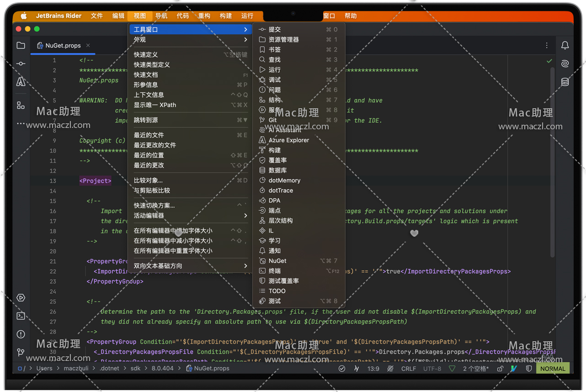Image resolution: width=586 pixels, height=392 pixels.
Task: Show notifications via the bell icon
Action: point(565,45)
